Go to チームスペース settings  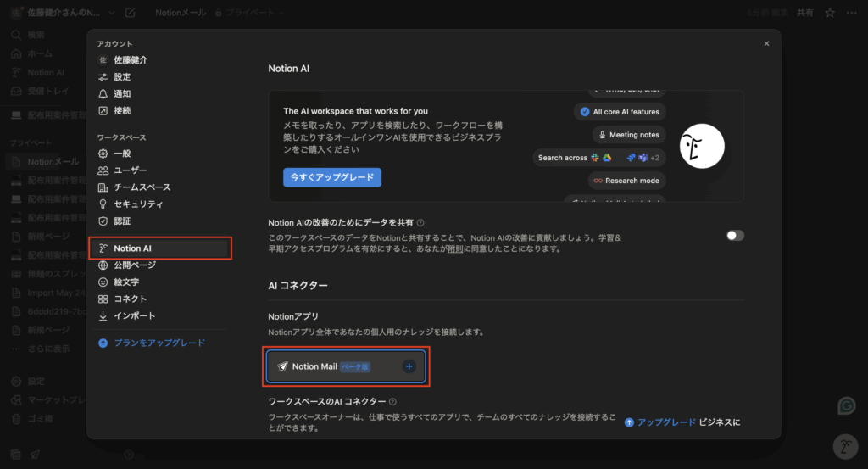(142, 187)
